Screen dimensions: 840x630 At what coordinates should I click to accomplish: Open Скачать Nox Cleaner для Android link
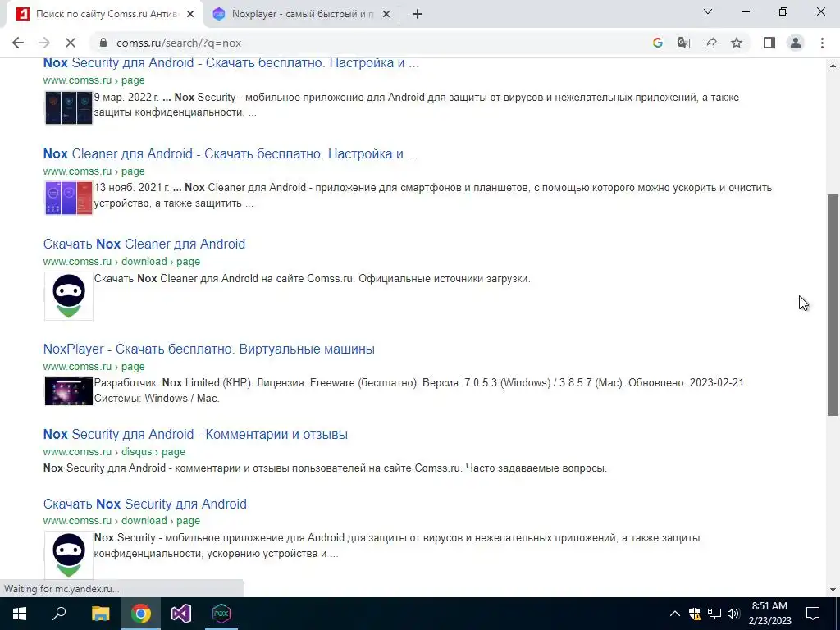tap(144, 244)
